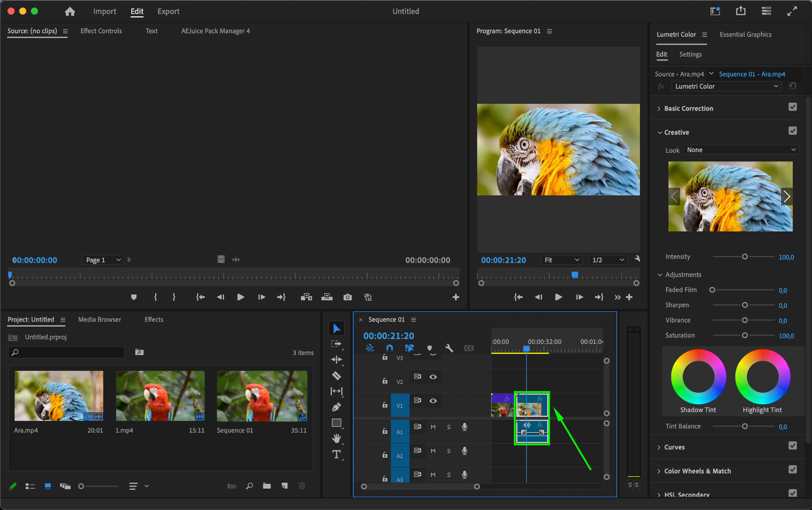The width and height of the screenshot is (812, 510).
Task: Open the Fit zoom level dropdown
Action: [561, 260]
